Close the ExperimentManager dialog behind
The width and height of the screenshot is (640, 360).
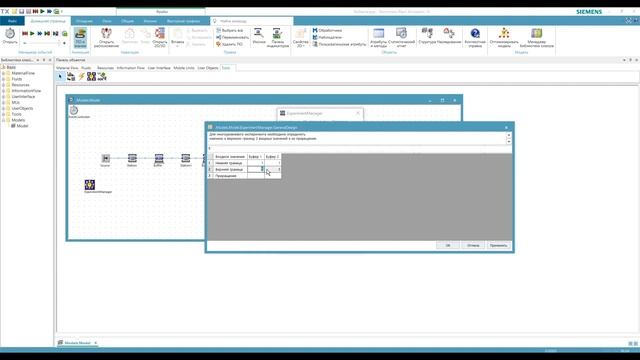tap(358, 113)
